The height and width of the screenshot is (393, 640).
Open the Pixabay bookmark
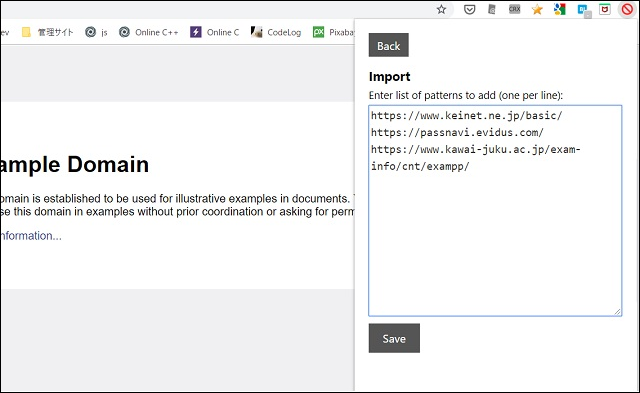click(333, 32)
